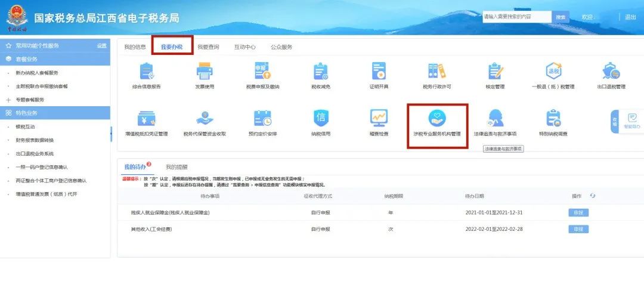
Task: Switch to 我要办税 tab
Action: pyautogui.click(x=171, y=47)
